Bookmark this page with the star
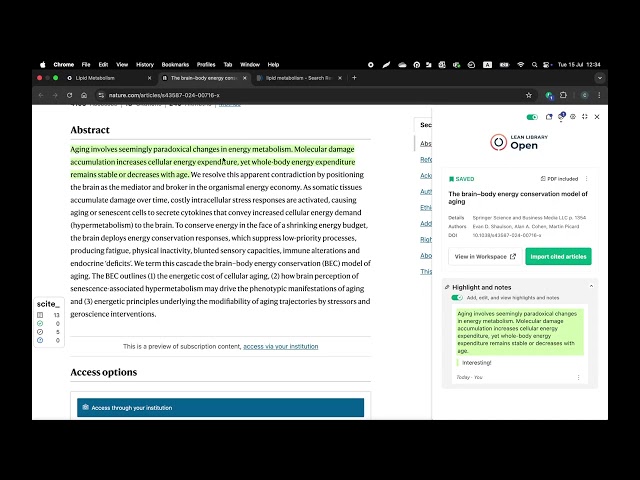 coord(529,95)
